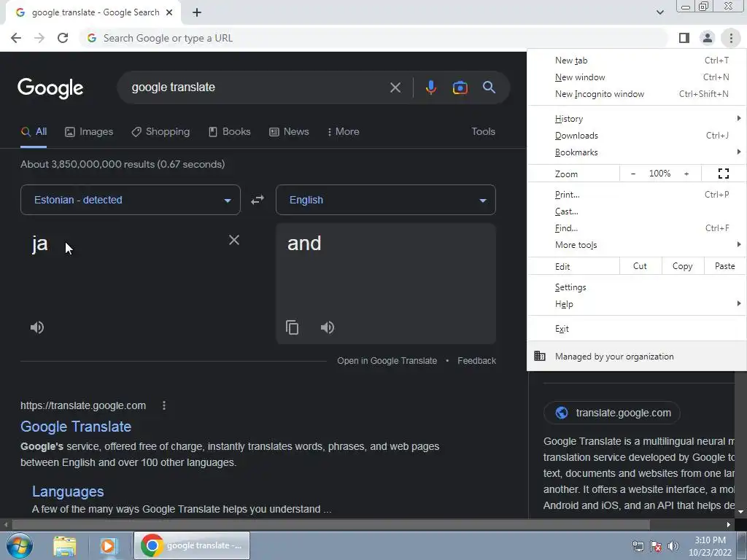Click the browser back arrow

(16, 38)
